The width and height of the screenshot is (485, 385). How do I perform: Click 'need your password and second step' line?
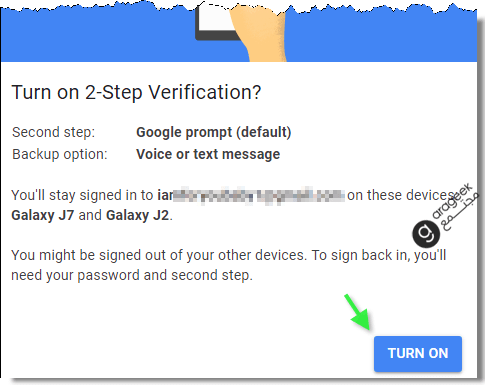[x=132, y=276]
